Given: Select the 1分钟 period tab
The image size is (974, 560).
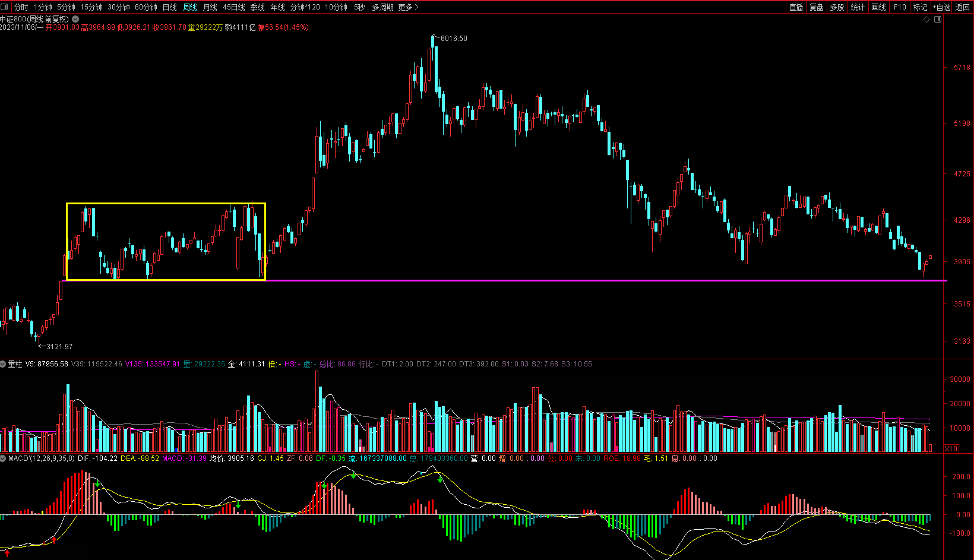Looking at the screenshot, I should pyautogui.click(x=43, y=7).
